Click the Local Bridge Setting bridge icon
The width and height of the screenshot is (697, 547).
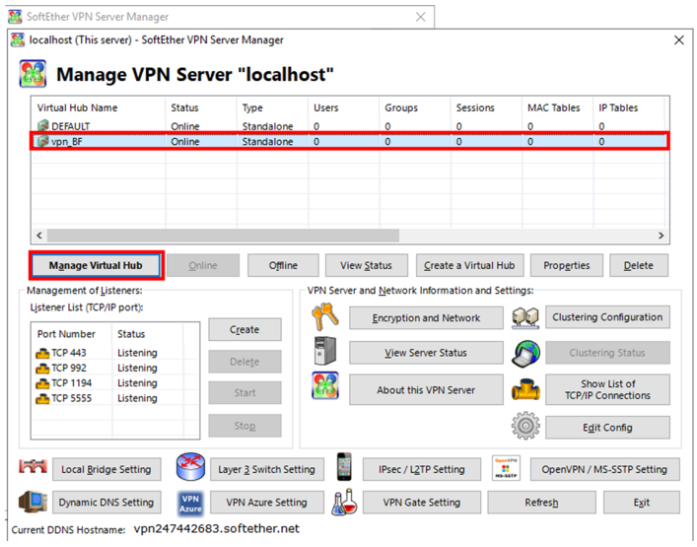33,468
